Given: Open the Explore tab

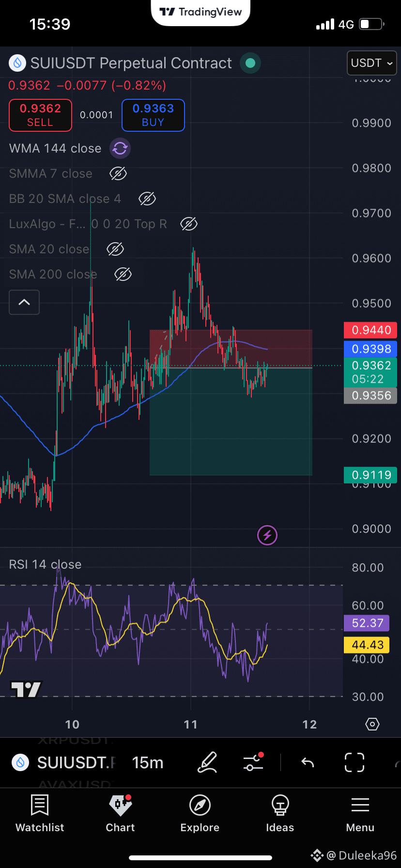Looking at the screenshot, I should 200,814.
